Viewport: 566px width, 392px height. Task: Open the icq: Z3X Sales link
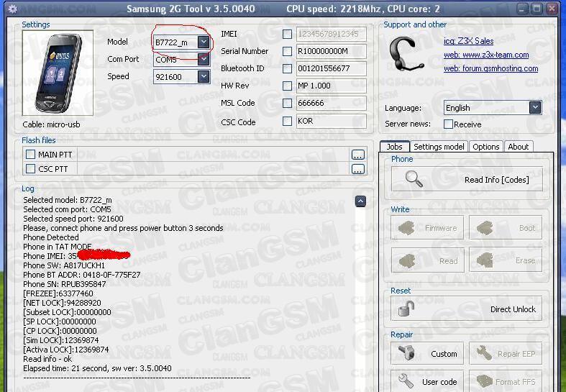click(468, 41)
